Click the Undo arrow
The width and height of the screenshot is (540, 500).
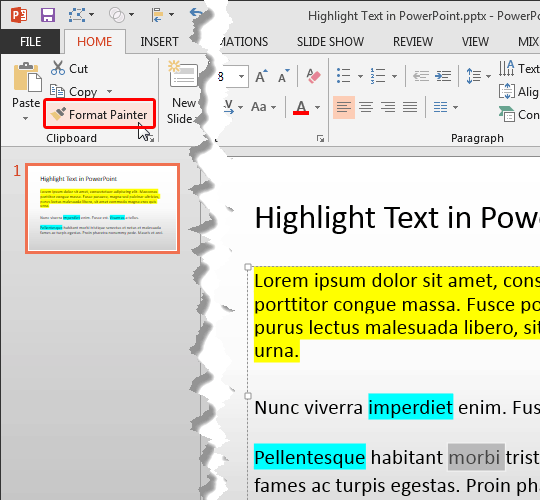tap(196, 14)
